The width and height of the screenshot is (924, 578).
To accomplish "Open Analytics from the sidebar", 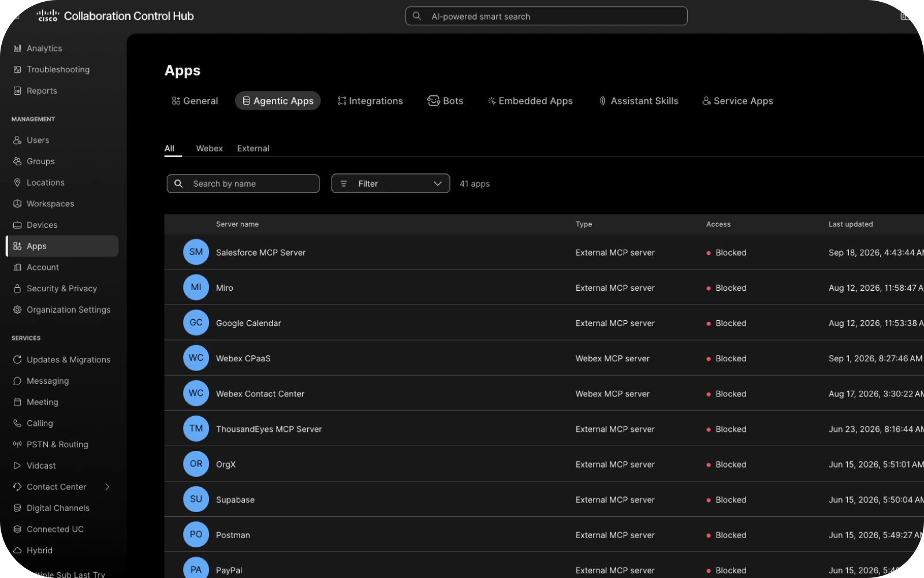I will [38, 49].
